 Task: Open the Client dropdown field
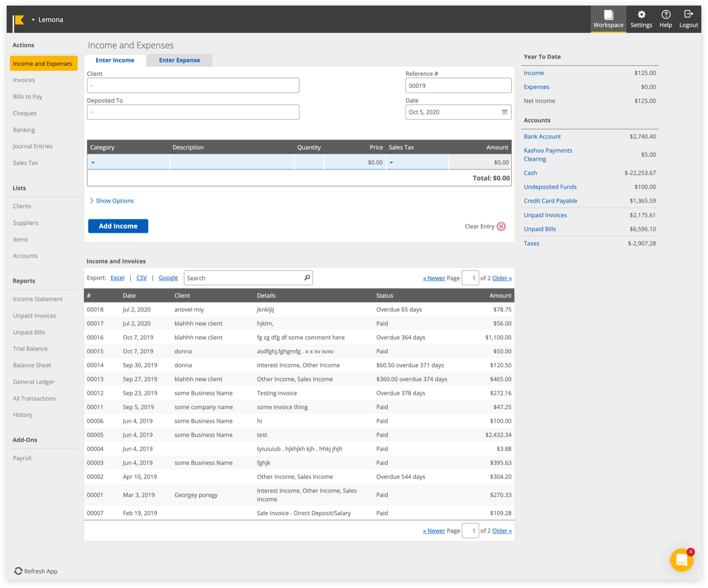pyautogui.click(x=193, y=85)
